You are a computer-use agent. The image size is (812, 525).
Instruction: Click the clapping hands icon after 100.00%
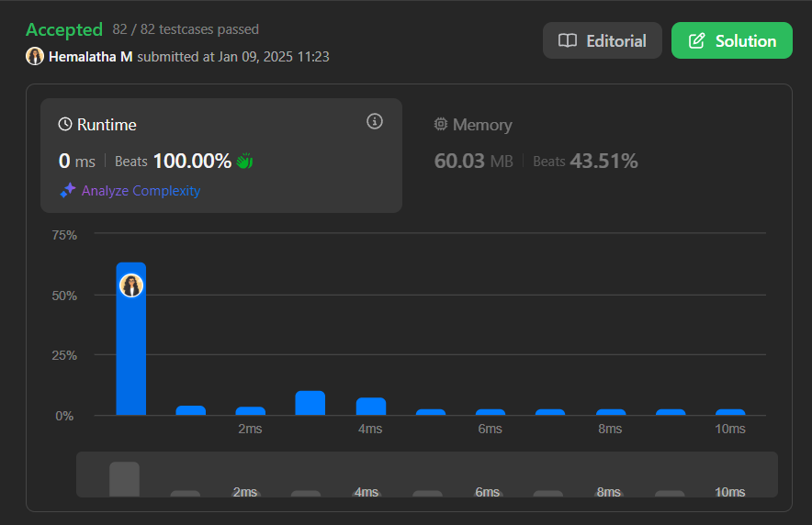[x=244, y=162]
